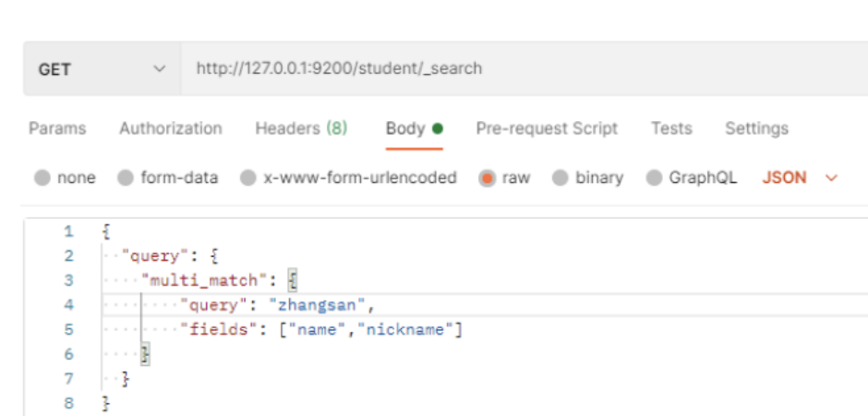Open the Pre-request Script tab
The image size is (868, 416).
547,128
